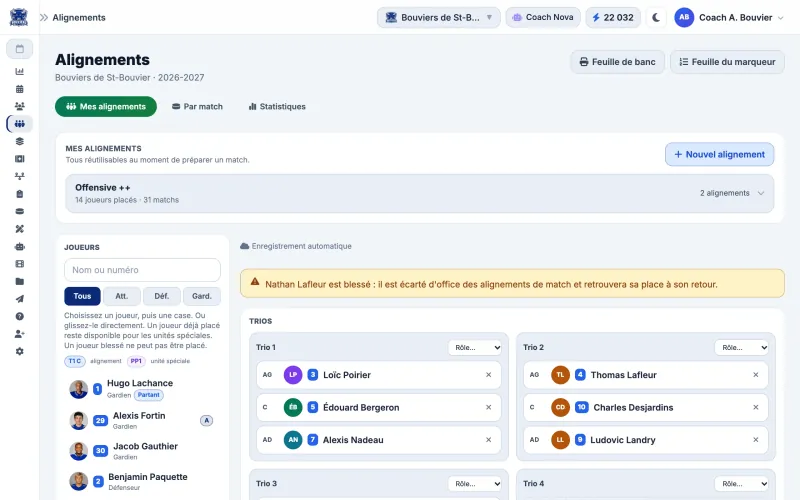The width and height of the screenshot is (800, 500).
Task: Open the rink board sidebar icon
Action: 19,159
